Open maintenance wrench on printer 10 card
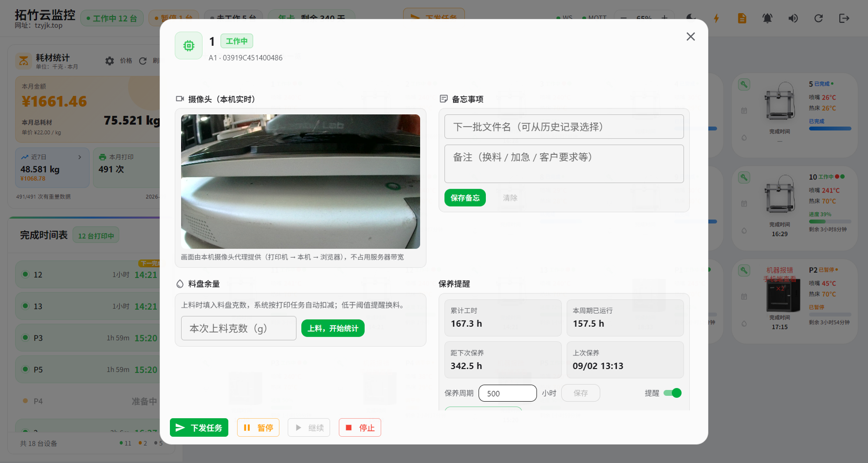The image size is (868, 463). 744,177
